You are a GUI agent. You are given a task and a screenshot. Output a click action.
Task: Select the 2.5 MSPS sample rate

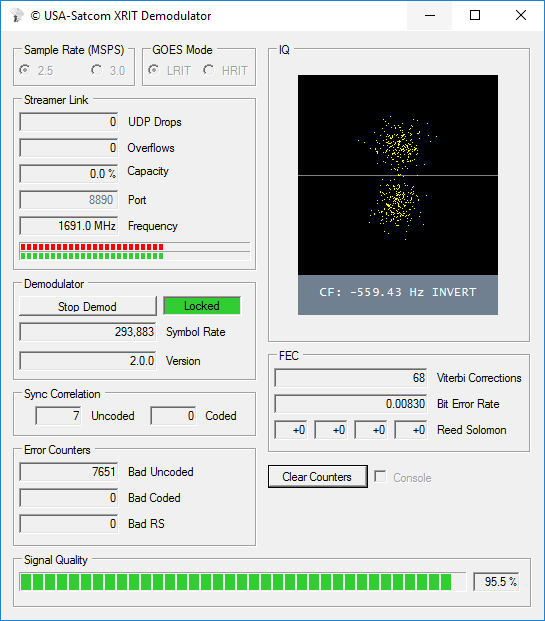click(x=36, y=70)
